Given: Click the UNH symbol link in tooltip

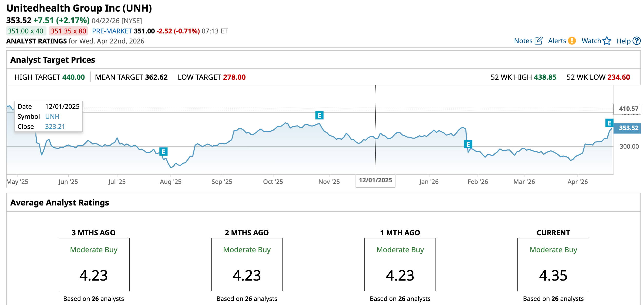Looking at the screenshot, I should click(x=52, y=116).
